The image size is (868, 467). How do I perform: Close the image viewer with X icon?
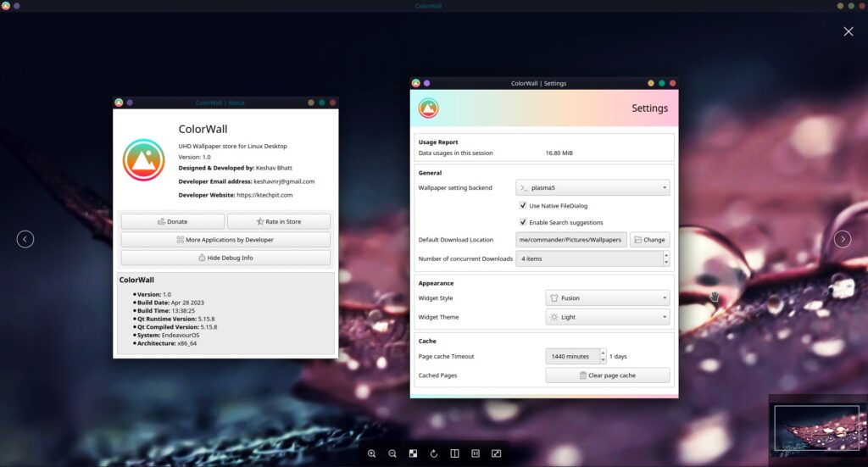849,31
